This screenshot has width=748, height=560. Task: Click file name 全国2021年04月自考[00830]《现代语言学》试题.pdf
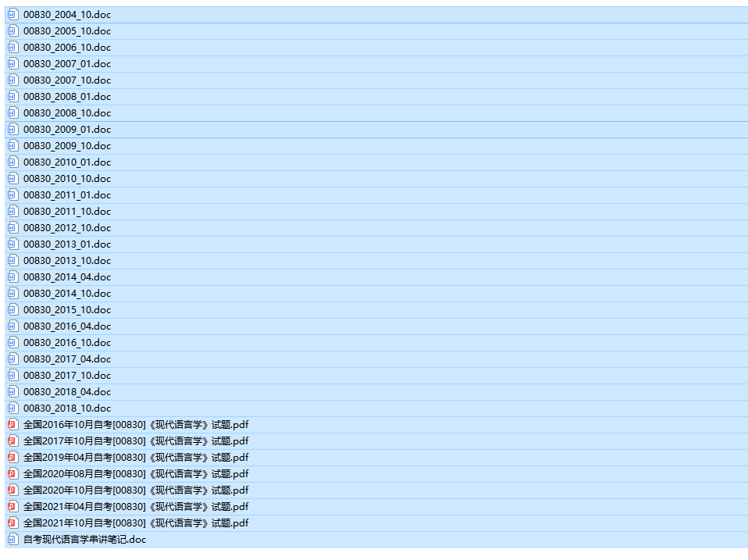coord(136,507)
